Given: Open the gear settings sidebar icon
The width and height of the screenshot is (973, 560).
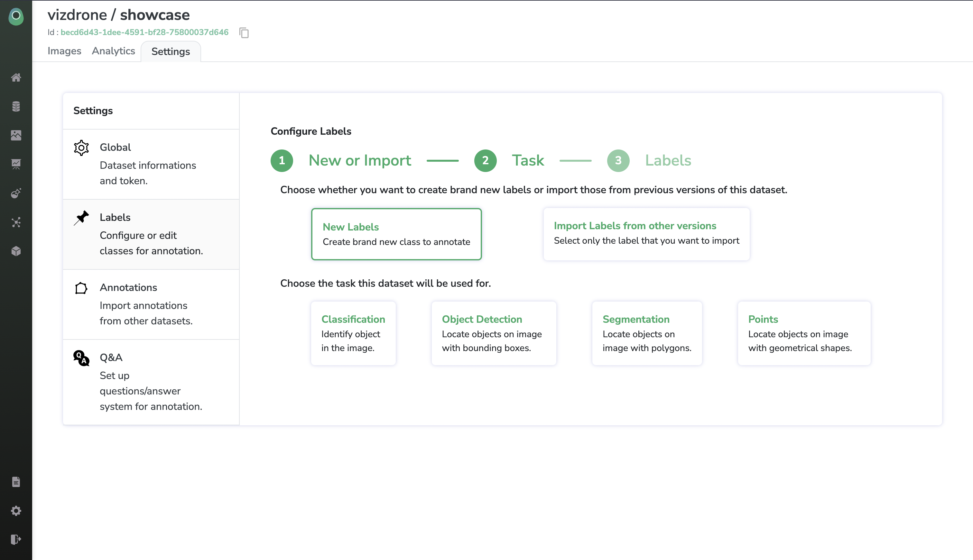Looking at the screenshot, I should (16, 511).
